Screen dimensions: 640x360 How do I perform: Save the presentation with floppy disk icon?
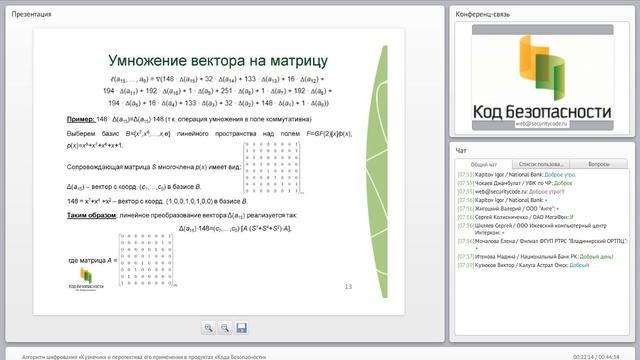coord(241,328)
